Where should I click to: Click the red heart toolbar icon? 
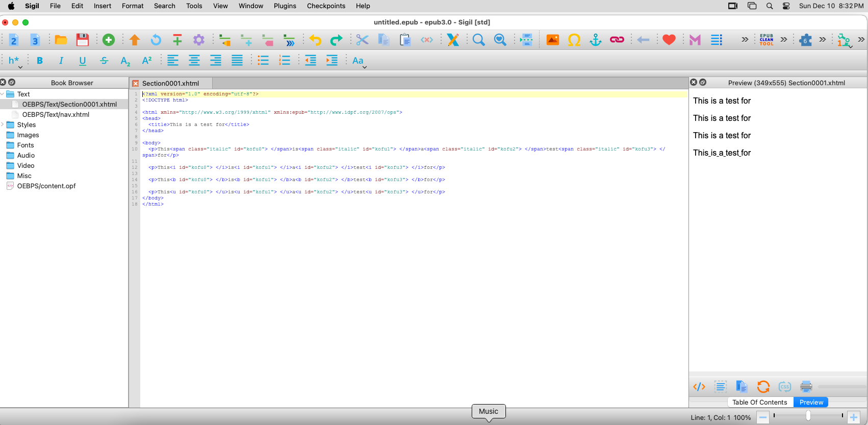[x=669, y=40]
